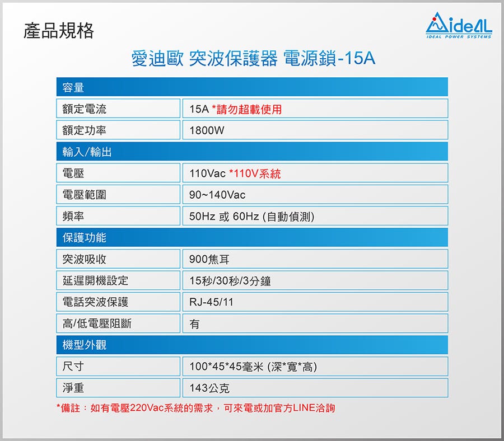Click the 額定電流 label cell

pyautogui.click(x=118, y=109)
